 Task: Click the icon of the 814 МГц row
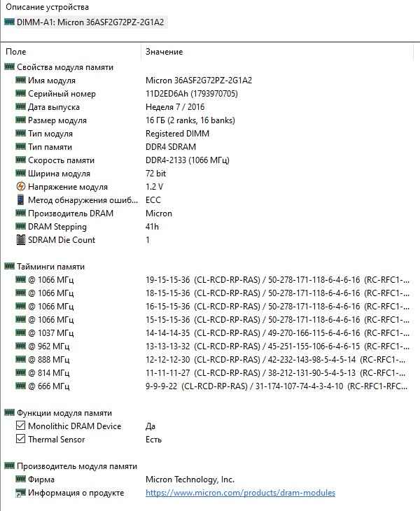[20, 372]
